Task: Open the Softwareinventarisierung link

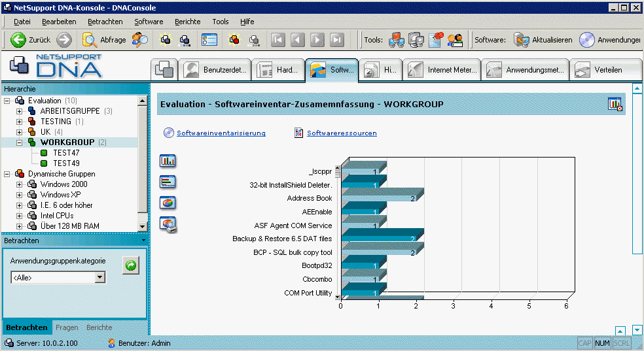Action: (x=221, y=133)
